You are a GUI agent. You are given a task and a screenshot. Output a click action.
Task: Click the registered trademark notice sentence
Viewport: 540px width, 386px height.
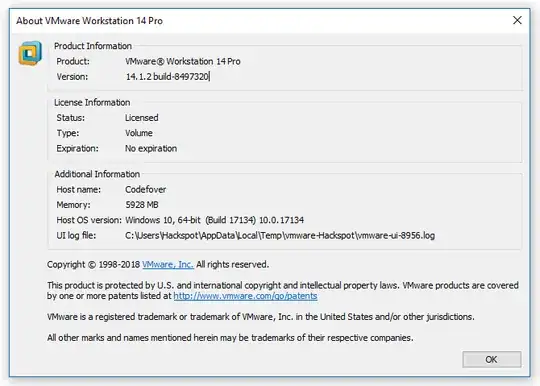tap(261, 317)
